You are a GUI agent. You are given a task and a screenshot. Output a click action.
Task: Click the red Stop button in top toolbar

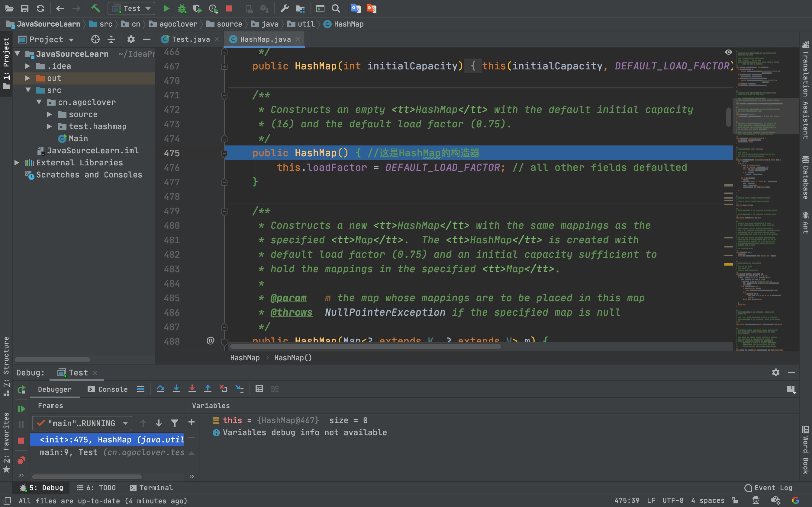point(229,9)
